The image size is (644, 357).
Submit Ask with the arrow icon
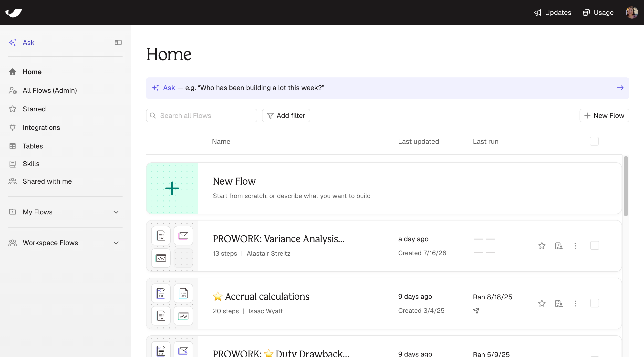point(620,88)
